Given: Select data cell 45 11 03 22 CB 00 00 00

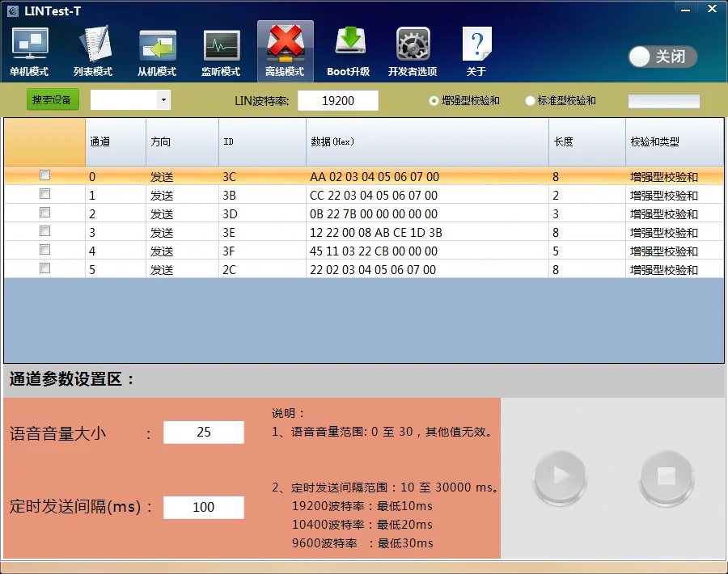Looking at the screenshot, I should (427, 251).
